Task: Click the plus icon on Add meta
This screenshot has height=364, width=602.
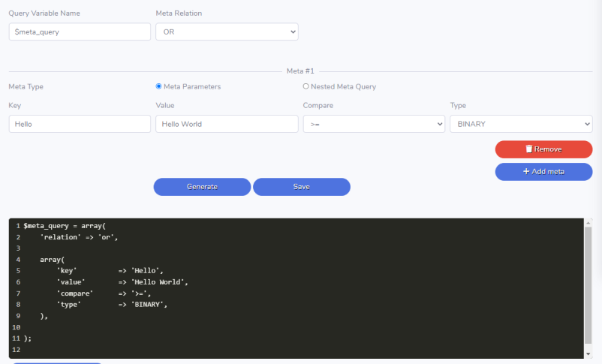Action: click(526, 171)
